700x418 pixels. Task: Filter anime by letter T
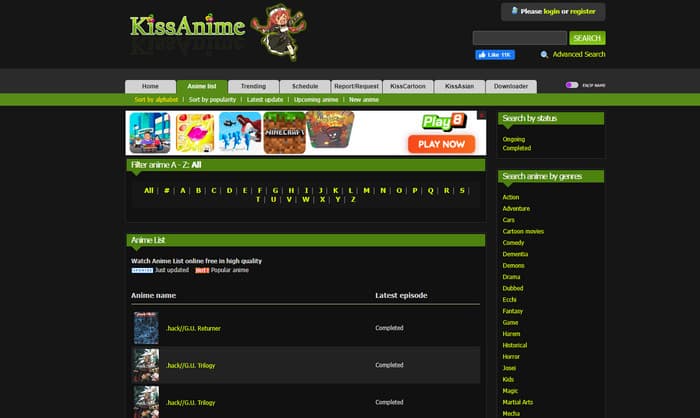pyautogui.click(x=258, y=200)
